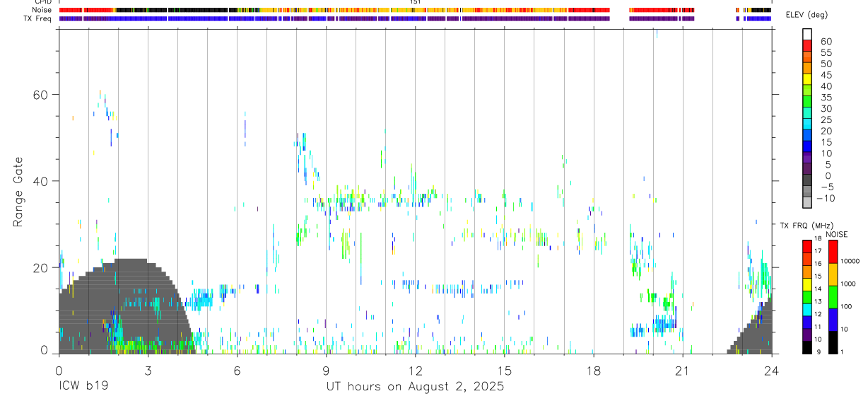Pick the yellow elevation segment between 40 and 45

807,79
